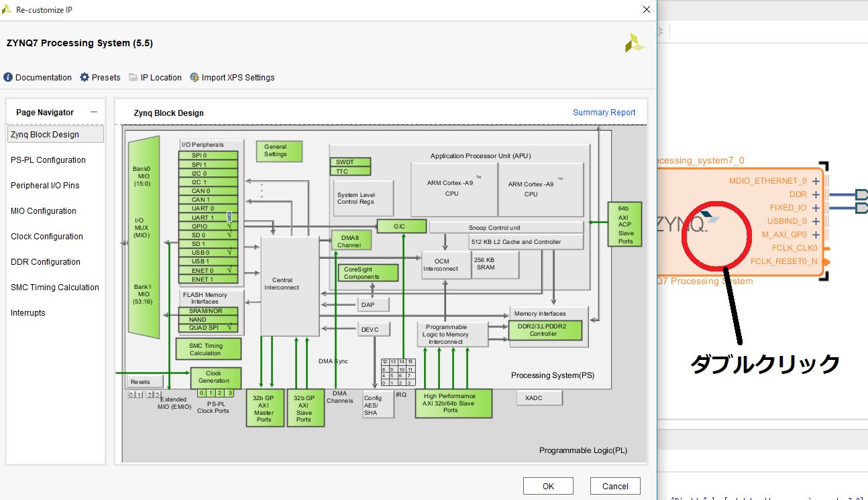This screenshot has width=868, height=500.
Task: Toggle the QUAD SPI flash checkmark
Action: coord(229,328)
